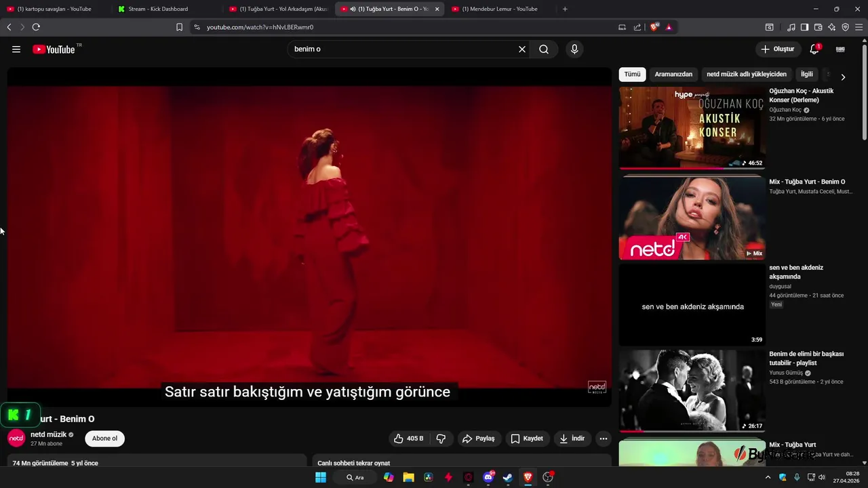Open Brave Shields lion icon
Image resolution: width=868 pixels, height=488 pixels.
coord(654,27)
